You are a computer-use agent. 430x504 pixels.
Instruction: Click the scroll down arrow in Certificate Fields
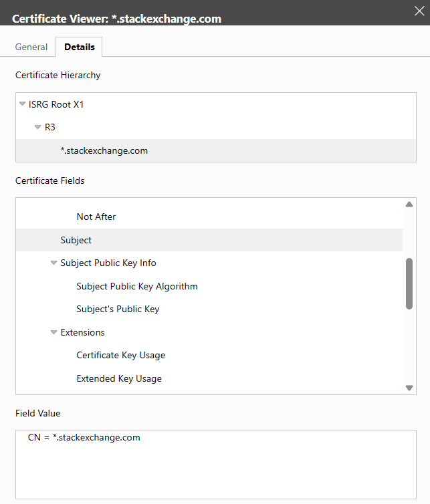coord(409,388)
